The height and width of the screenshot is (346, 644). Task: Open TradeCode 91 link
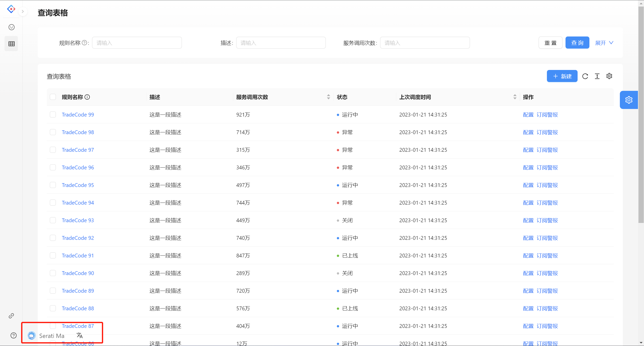(x=78, y=255)
